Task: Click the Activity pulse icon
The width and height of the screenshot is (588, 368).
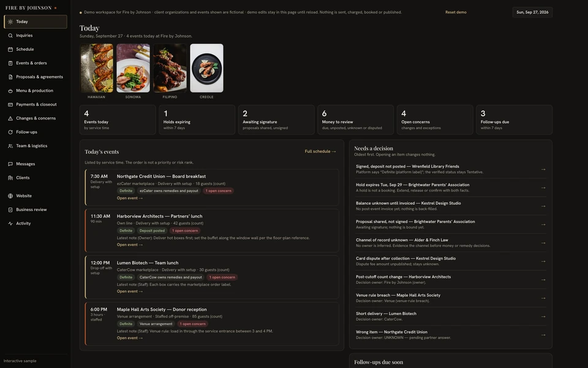Action: coord(10,223)
